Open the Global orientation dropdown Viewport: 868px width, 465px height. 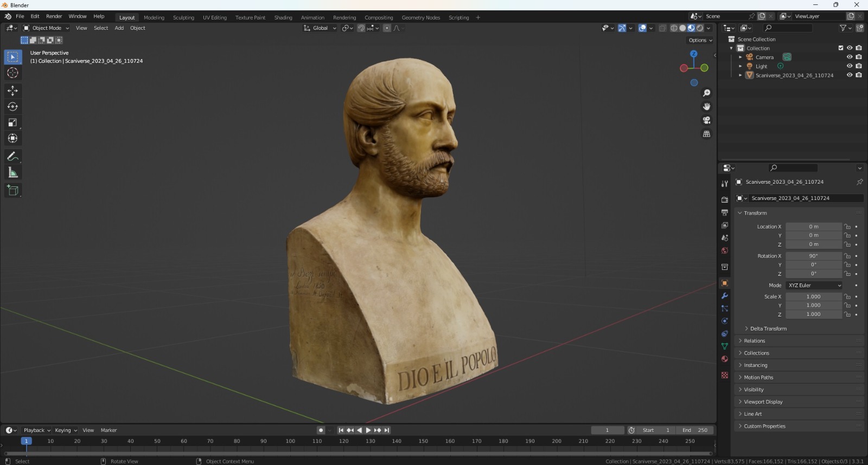tap(320, 28)
